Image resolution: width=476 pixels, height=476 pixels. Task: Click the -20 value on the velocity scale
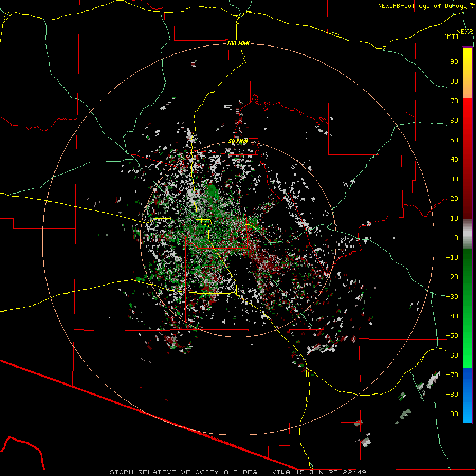pyautogui.click(x=452, y=277)
